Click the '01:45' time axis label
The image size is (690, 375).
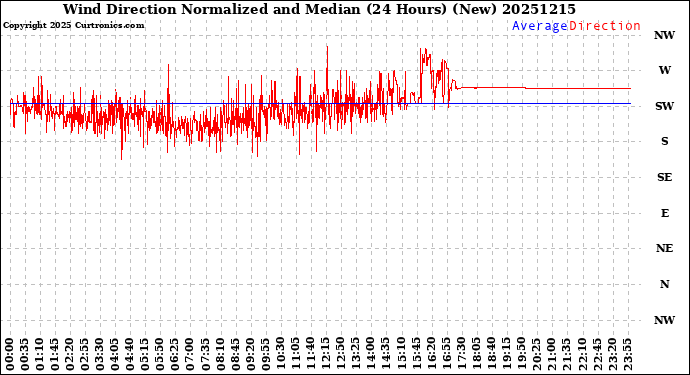point(55,355)
